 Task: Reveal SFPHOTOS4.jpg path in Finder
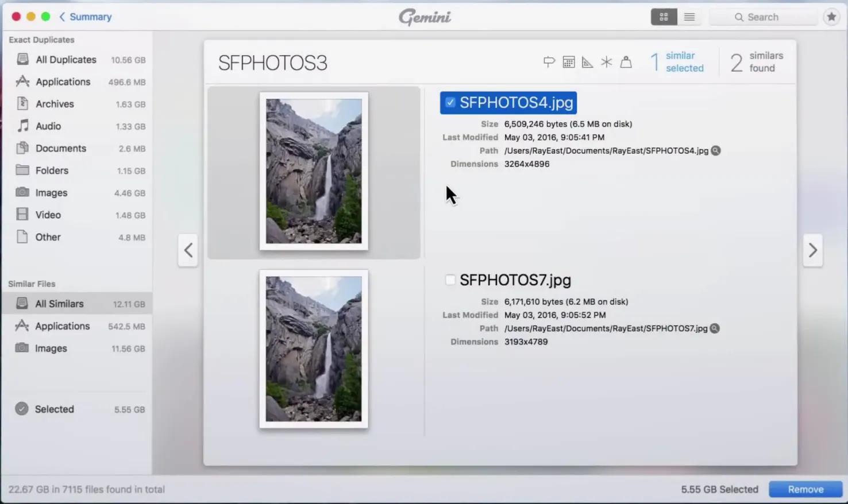pyautogui.click(x=716, y=151)
